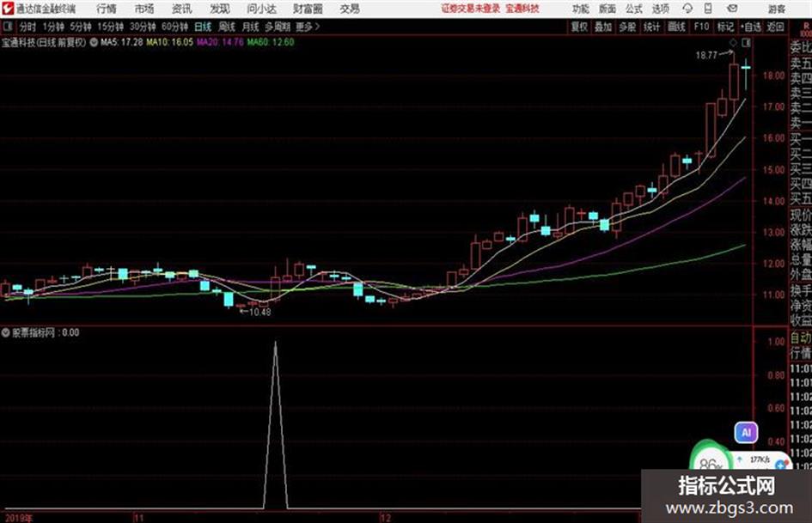Screen dimensions: 812x523
Task: Open the 交易 menu
Action: pyautogui.click(x=350, y=9)
